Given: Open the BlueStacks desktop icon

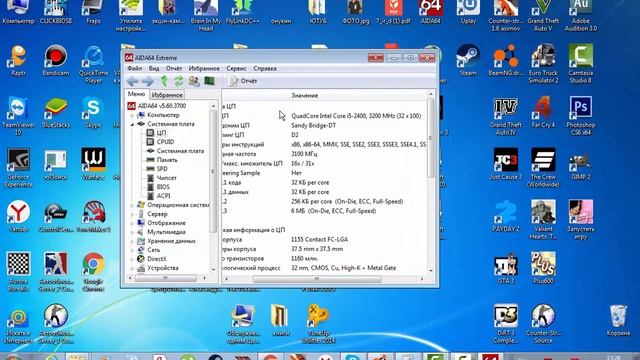Looking at the screenshot, I should [56, 112].
